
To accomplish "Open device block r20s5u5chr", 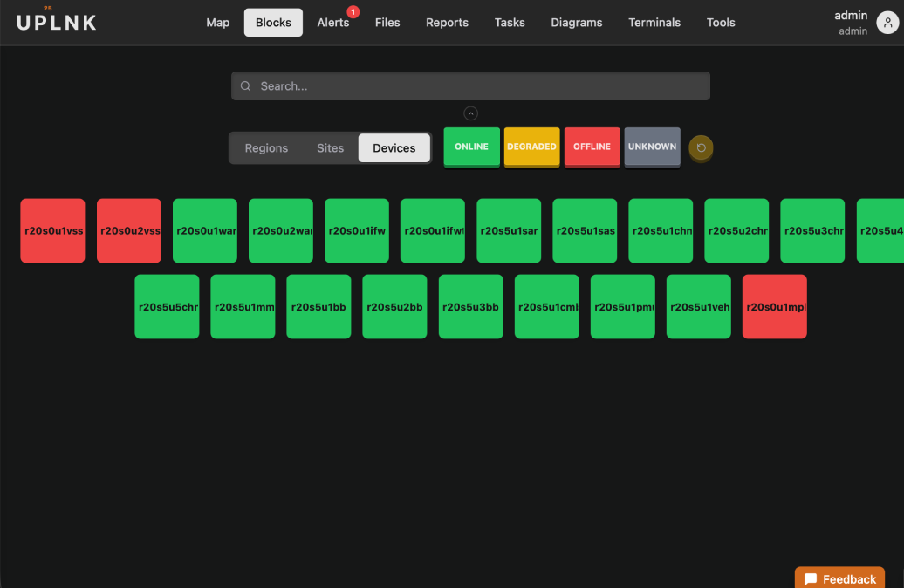I will point(167,307).
